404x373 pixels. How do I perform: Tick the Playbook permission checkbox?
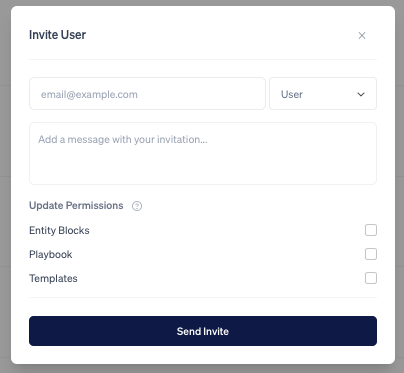[x=371, y=254]
